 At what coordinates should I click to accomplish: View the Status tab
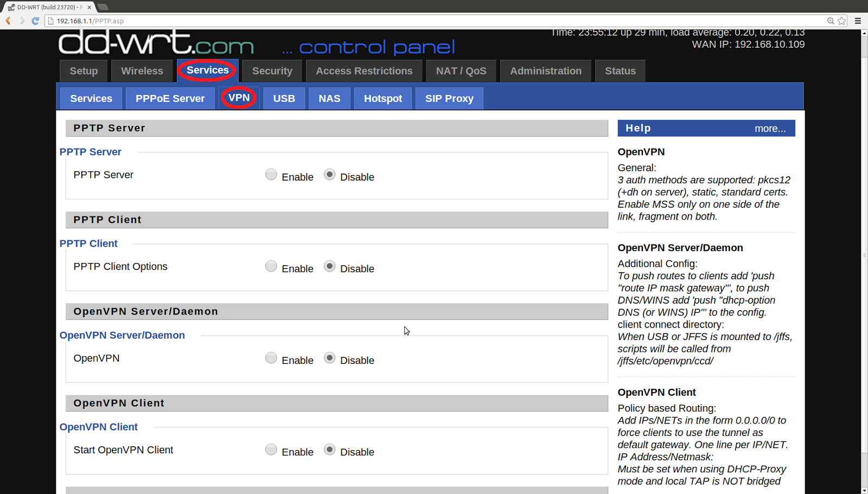[620, 71]
